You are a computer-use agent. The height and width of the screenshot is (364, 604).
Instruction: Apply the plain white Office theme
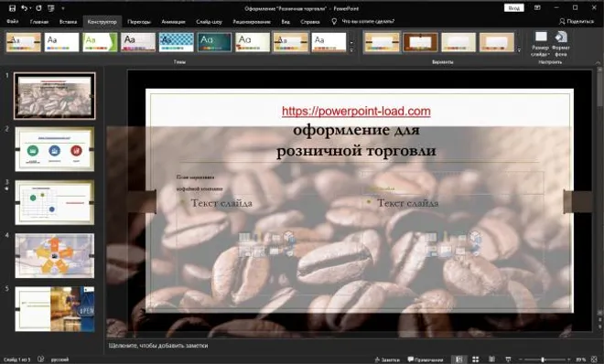[61, 42]
